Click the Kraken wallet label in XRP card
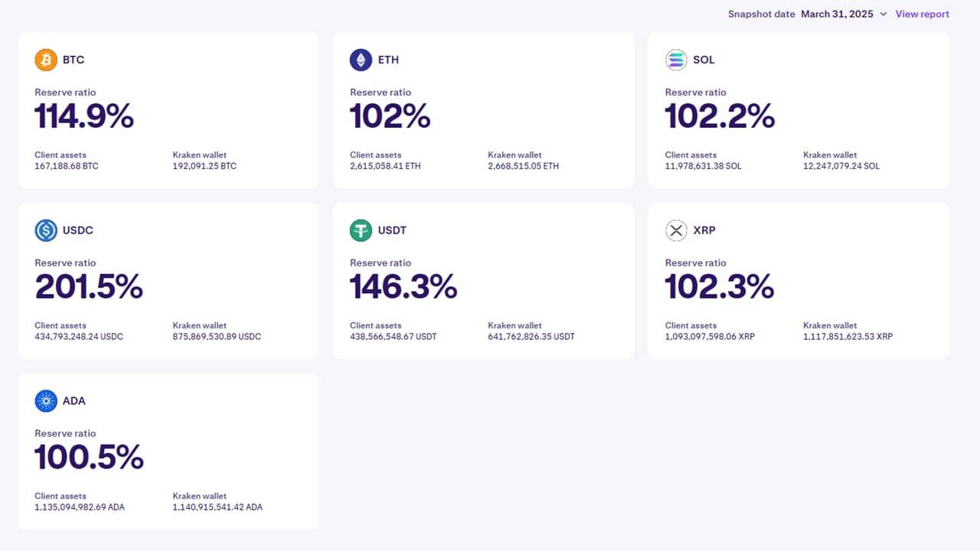980x551 pixels. pyautogui.click(x=830, y=326)
